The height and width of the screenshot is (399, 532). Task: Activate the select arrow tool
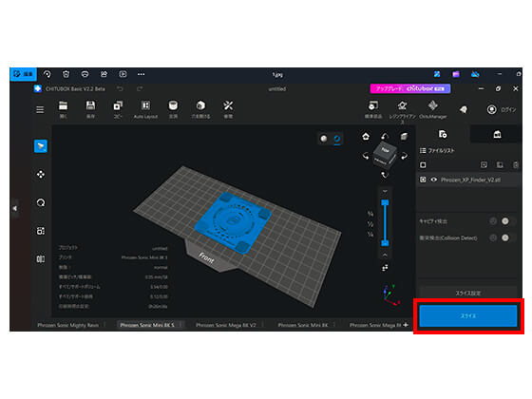click(41, 146)
